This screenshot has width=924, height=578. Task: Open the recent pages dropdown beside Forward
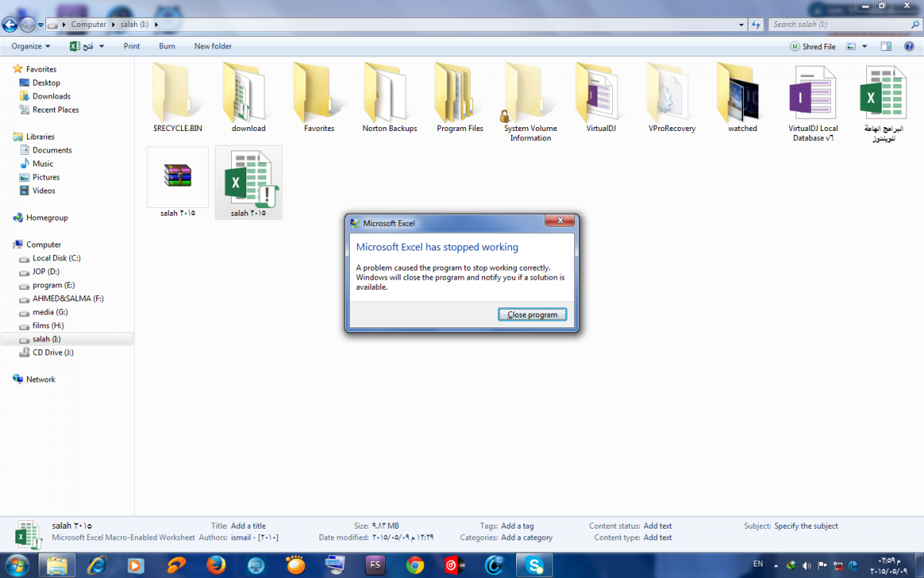pyautogui.click(x=41, y=25)
